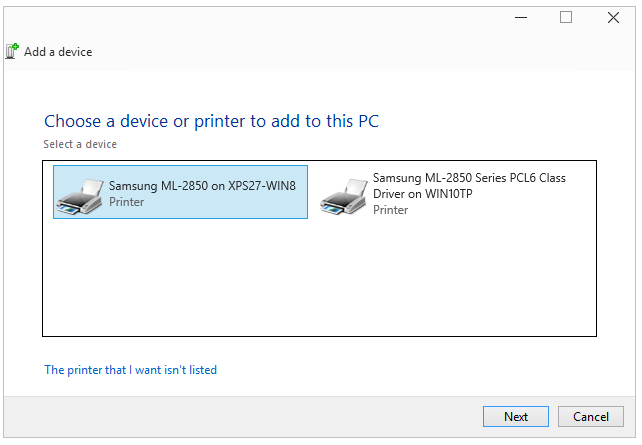Click Printer label under XPS27-WIN8 entry

pos(127,202)
